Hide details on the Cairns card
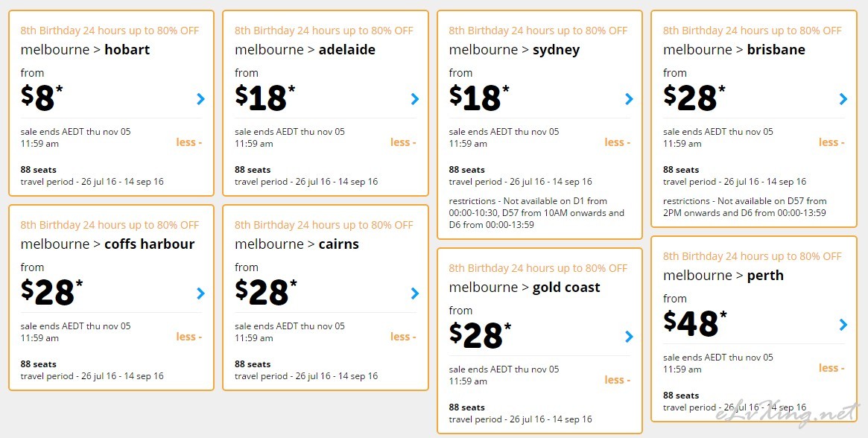868x438 pixels. coord(404,337)
